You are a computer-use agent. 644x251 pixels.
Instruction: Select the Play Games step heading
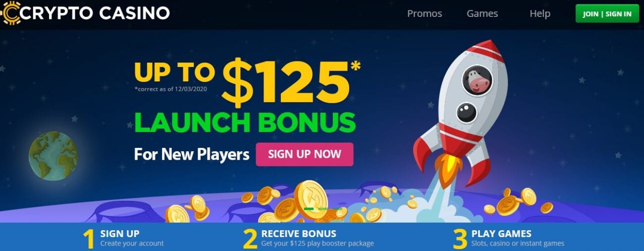[x=501, y=233]
